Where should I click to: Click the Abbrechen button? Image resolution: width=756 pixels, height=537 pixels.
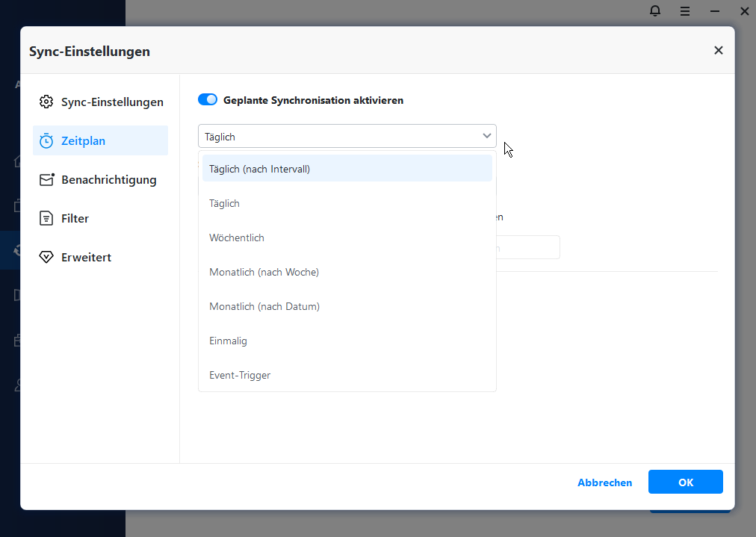click(x=604, y=482)
